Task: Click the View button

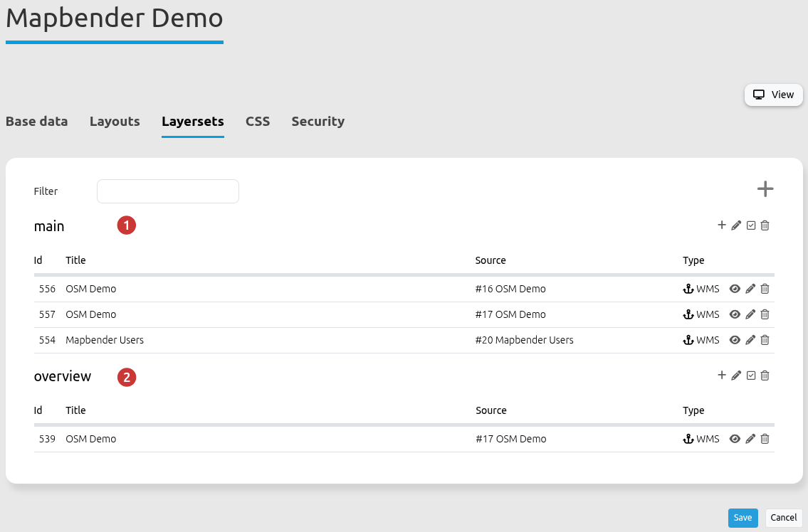Action: click(774, 95)
